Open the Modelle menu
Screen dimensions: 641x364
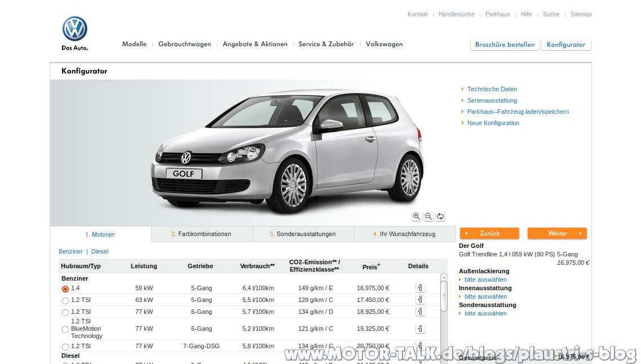pyautogui.click(x=134, y=44)
